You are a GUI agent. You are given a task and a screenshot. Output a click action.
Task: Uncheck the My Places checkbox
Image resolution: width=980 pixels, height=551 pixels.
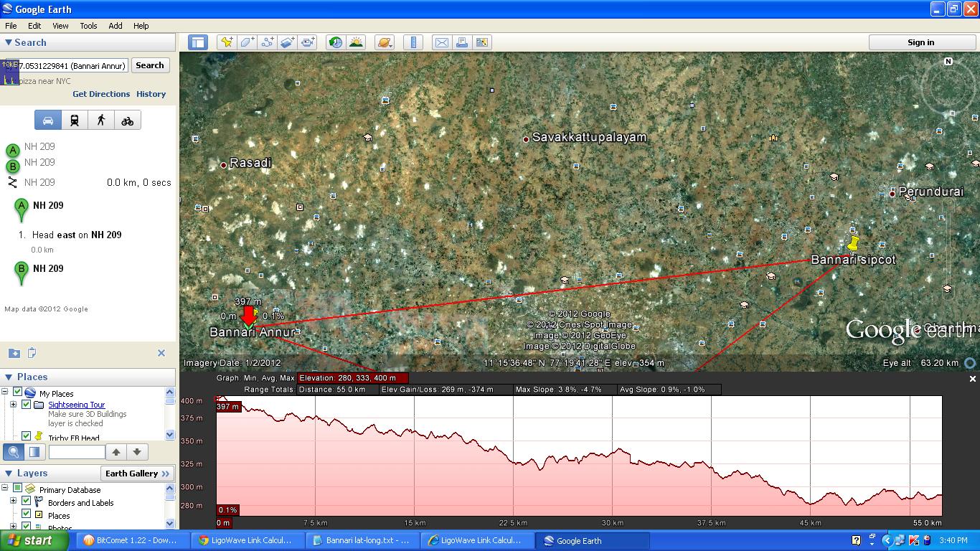pyautogui.click(x=17, y=392)
